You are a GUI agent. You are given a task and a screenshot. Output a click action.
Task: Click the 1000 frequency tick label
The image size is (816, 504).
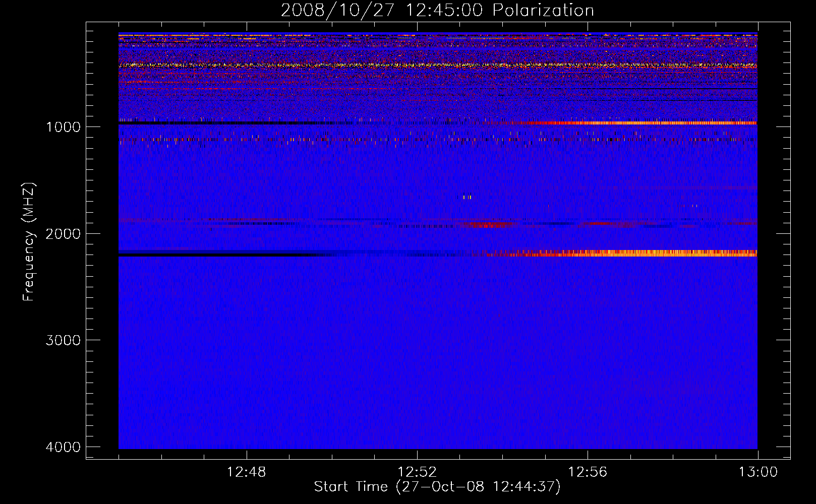pyautogui.click(x=63, y=127)
